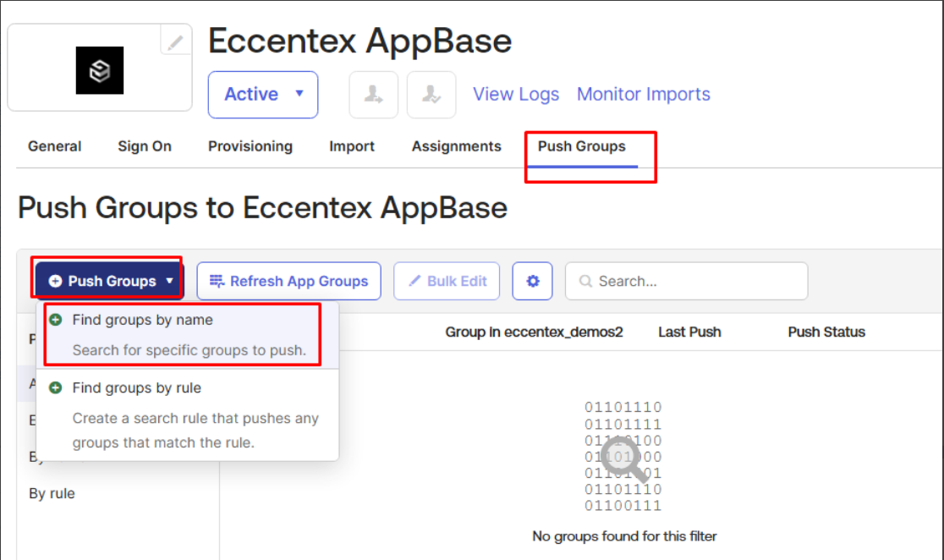Switch to the Sign On tab
Viewport: 944px width, 560px height.
click(145, 146)
